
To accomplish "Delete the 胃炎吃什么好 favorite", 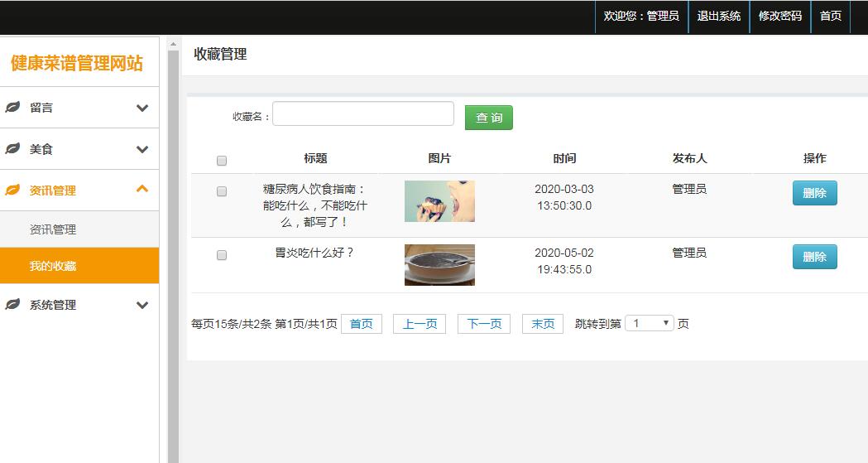I will (x=814, y=257).
